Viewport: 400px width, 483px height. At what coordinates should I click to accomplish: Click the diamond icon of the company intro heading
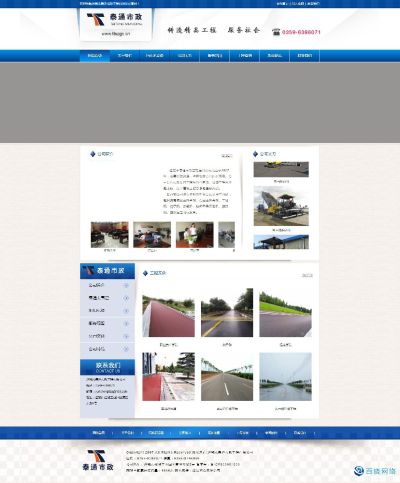(x=93, y=154)
